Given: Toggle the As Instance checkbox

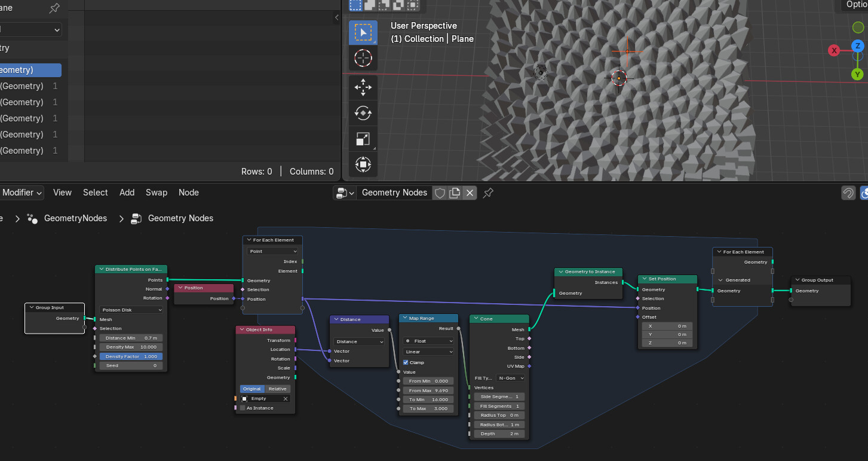Looking at the screenshot, I should 243,408.
